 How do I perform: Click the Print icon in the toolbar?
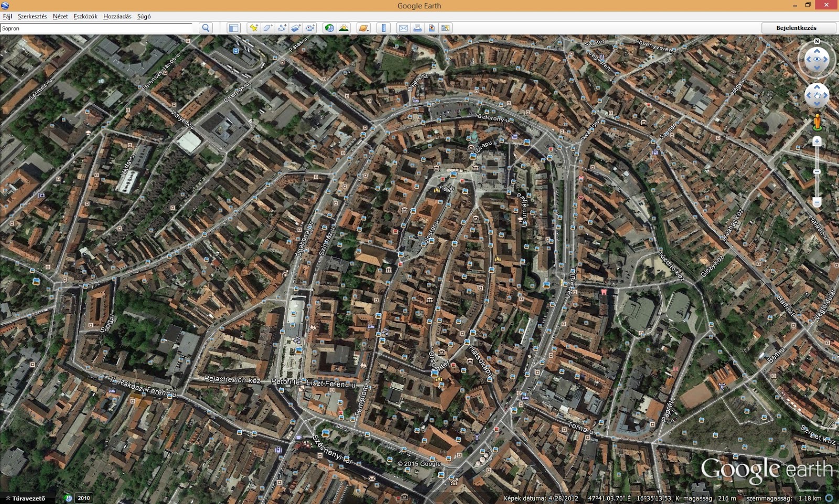click(417, 28)
